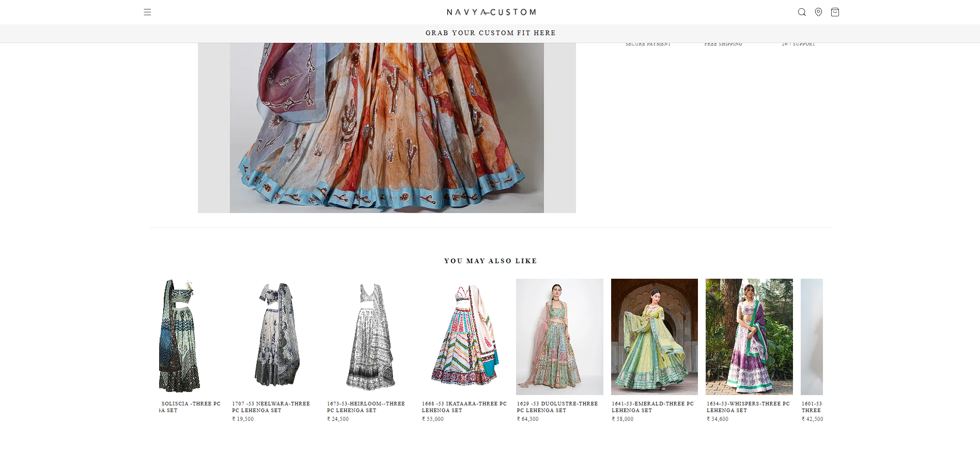Open the 1641-53 Emerald lehenga image

coord(655,337)
